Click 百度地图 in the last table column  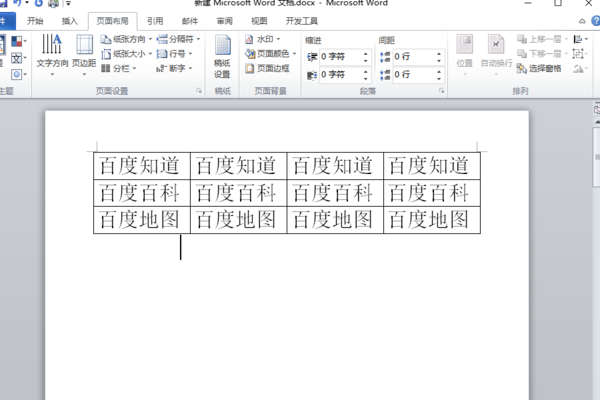pyautogui.click(x=429, y=220)
